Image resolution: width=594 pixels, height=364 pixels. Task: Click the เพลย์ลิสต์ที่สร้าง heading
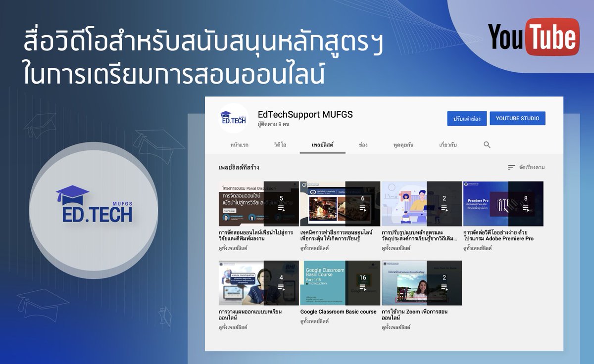(x=239, y=167)
